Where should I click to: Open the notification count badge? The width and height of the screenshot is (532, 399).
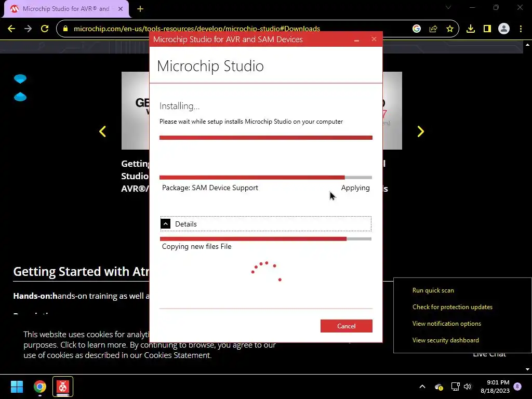(x=517, y=387)
